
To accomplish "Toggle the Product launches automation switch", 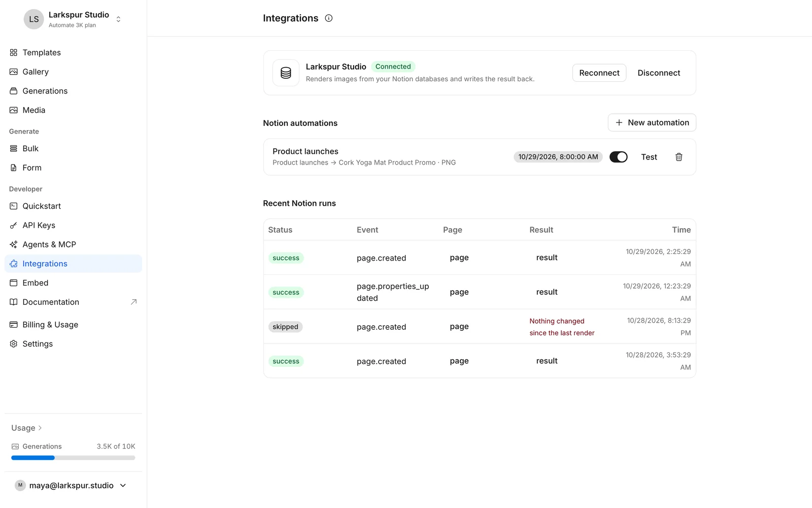I will (619, 157).
